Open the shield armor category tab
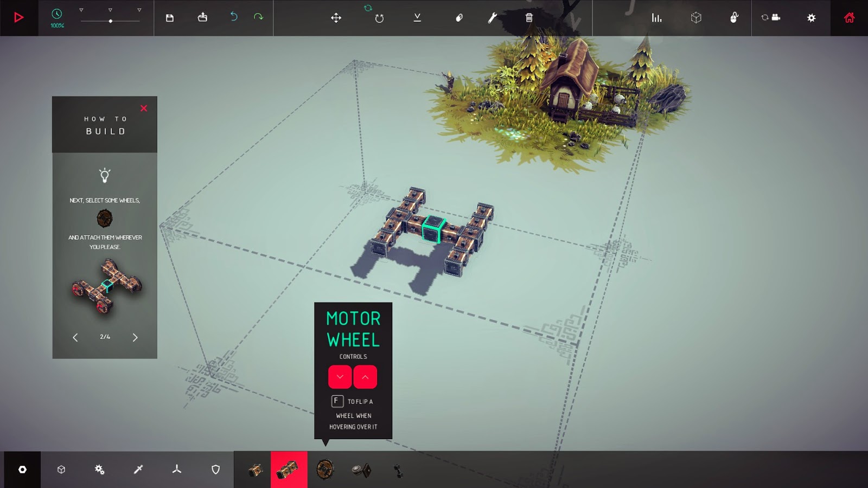This screenshot has width=868, height=488. tap(216, 470)
